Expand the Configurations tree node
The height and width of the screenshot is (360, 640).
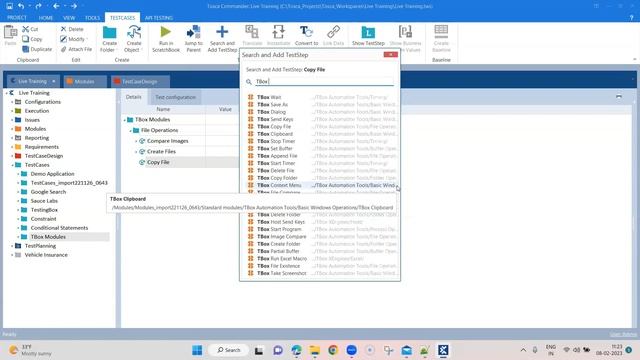(12, 102)
